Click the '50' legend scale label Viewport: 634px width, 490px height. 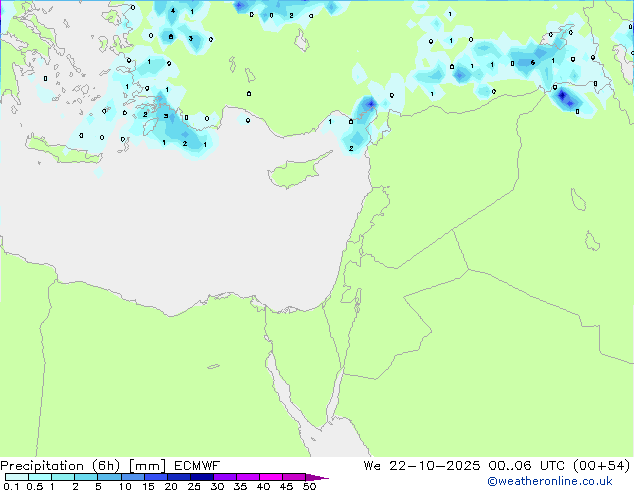point(309,486)
